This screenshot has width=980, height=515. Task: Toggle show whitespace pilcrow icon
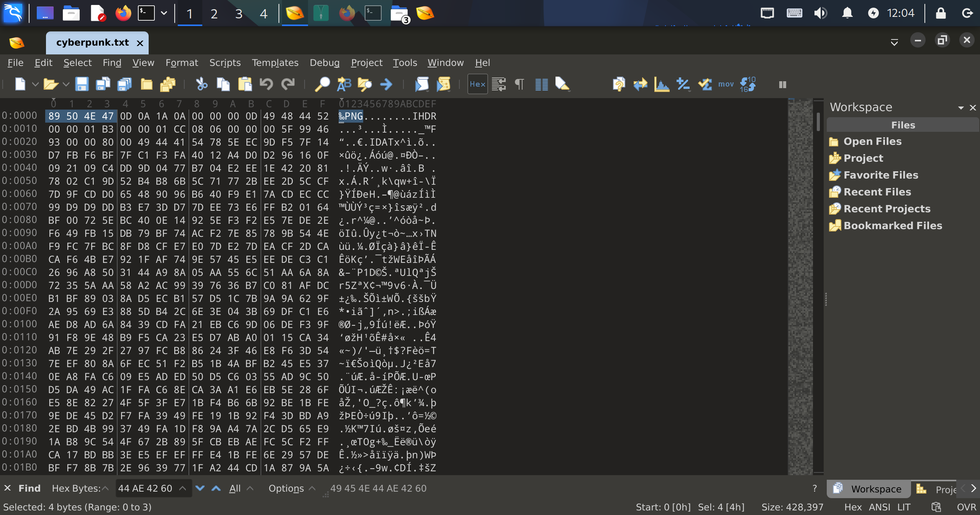click(x=519, y=84)
